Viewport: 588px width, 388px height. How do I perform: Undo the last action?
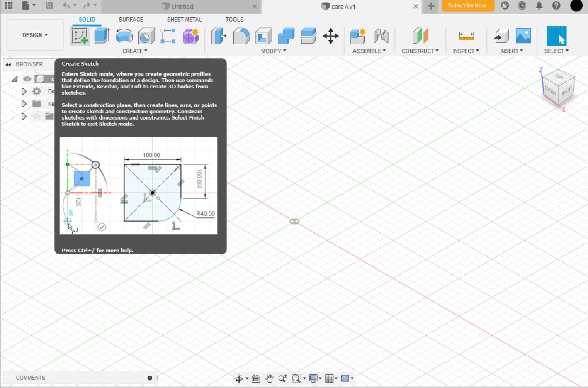(x=66, y=6)
